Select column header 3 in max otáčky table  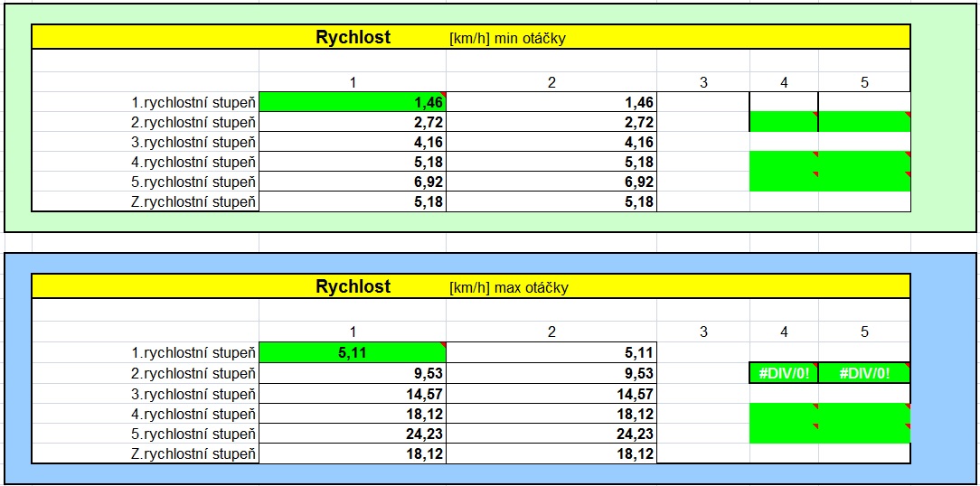[x=703, y=332]
